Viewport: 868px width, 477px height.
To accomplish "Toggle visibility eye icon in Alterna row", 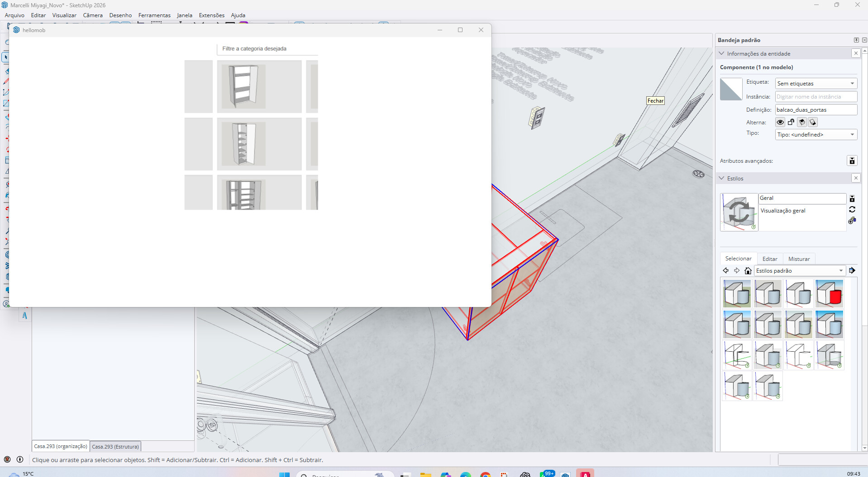I will click(780, 122).
